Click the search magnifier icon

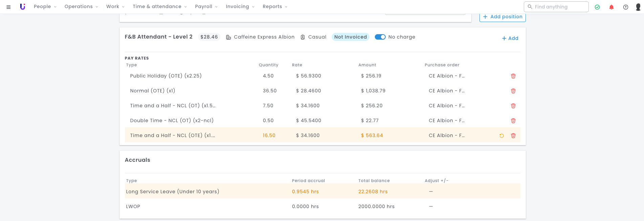pos(530,7)
